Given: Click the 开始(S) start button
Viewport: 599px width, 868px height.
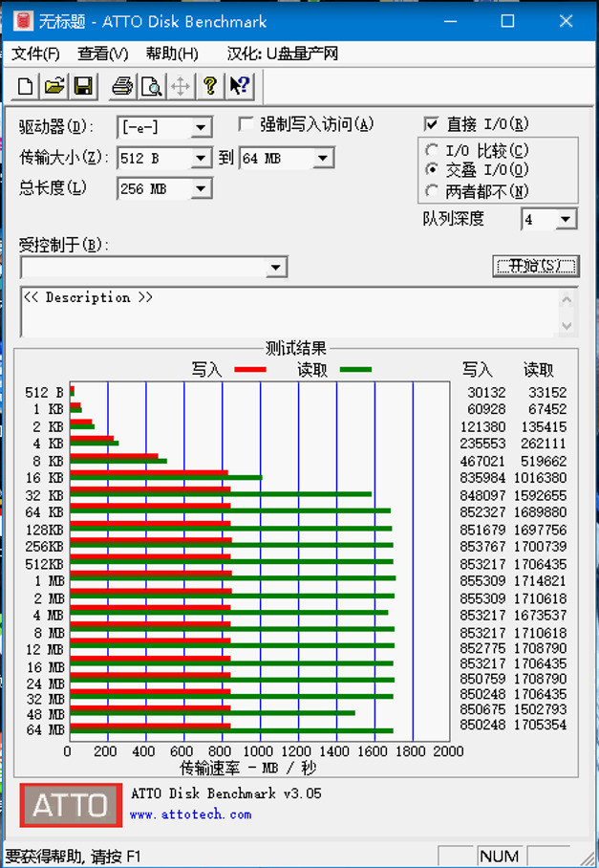Looking at the screenshot, I should 535,267.
